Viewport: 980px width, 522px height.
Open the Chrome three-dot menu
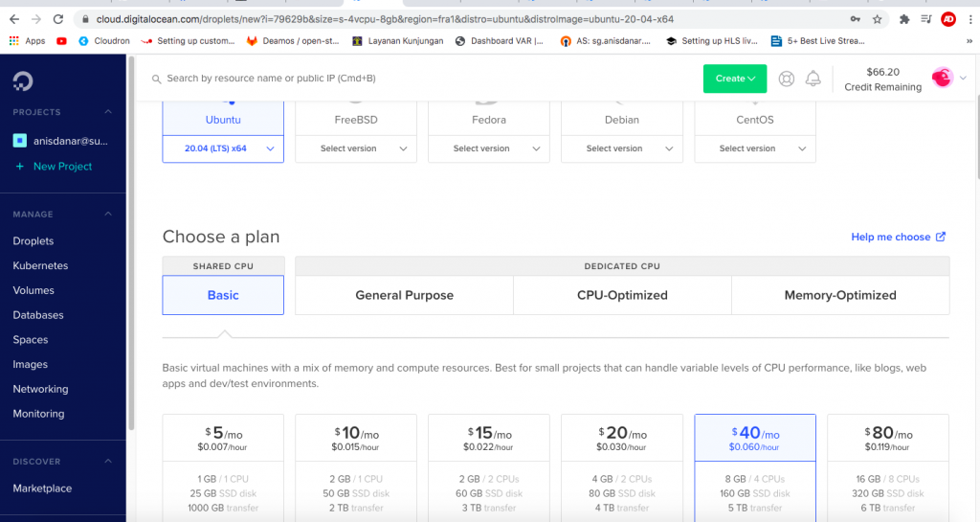click(970, 19)
